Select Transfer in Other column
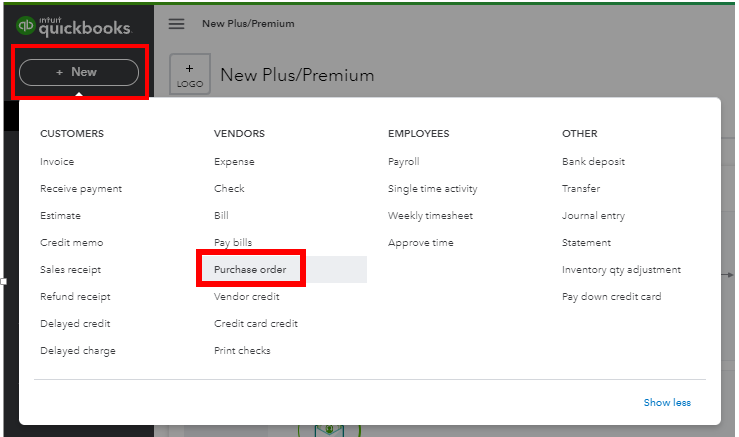 581,189
